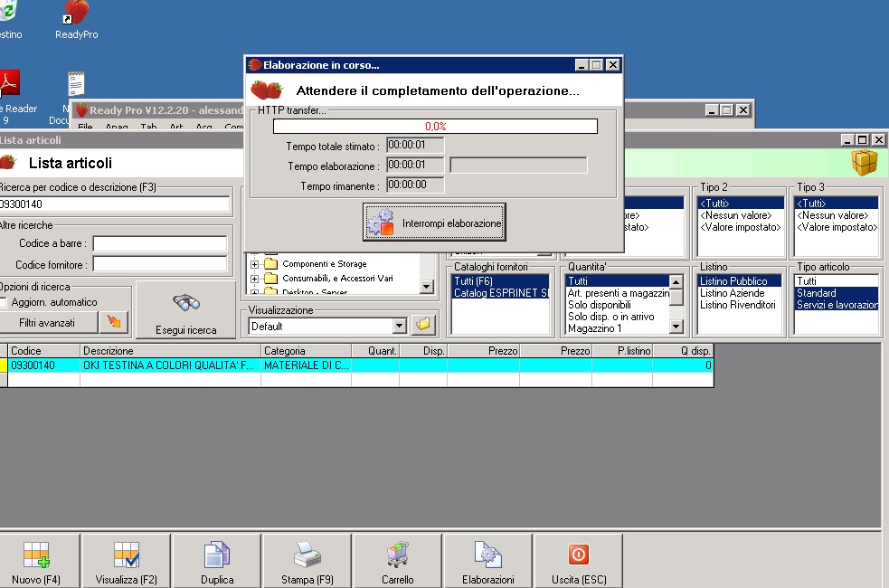Close the Elaborazione in corso dialog
This screenshot has width=889, height=588.
pyautogui.click(x=613, y=64)
